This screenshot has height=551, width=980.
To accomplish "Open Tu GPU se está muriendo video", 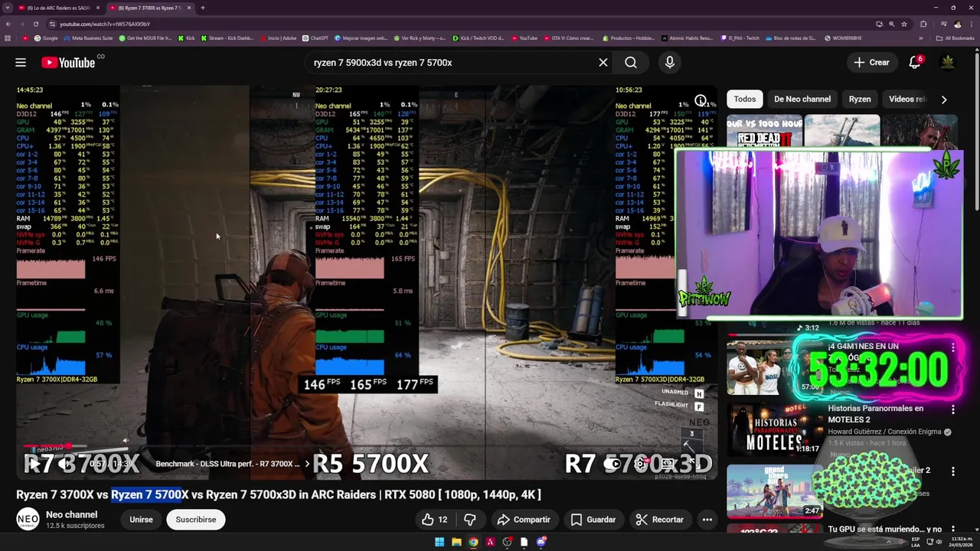I will pyautogui.click(x=884, y=529).
